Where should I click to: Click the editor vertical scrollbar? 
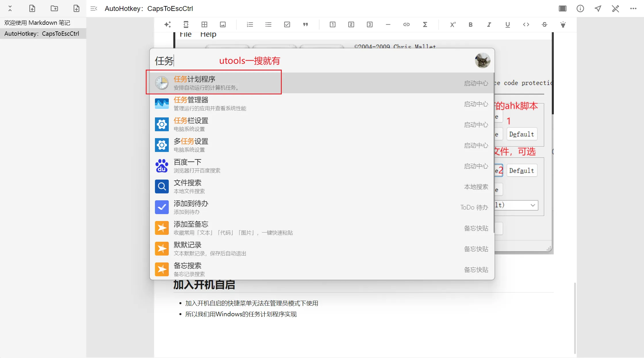click(x=575, y=318)
